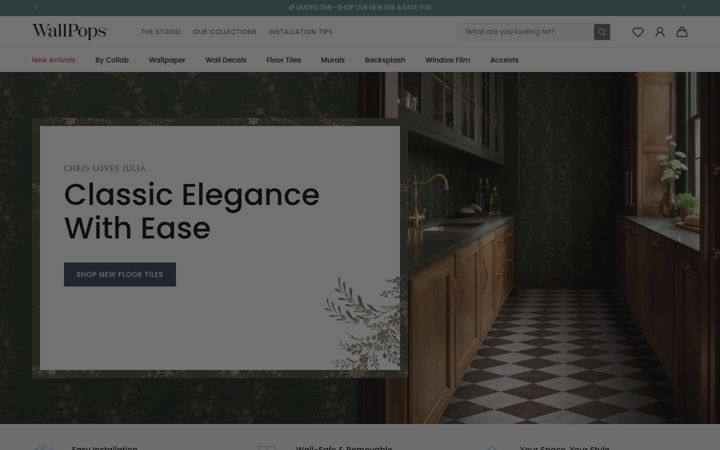720x450 pixels.
Task: Select Wall Decals menu item
Action: click(x=225, y=60)
